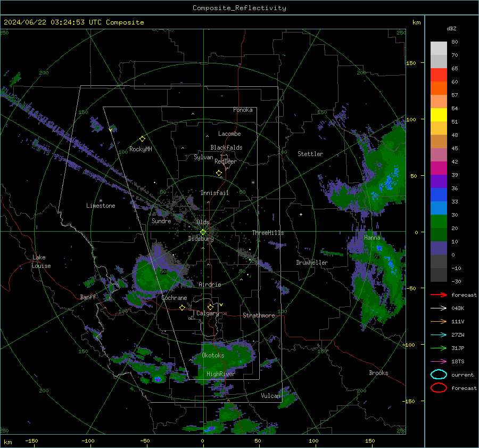Click the Sylvan label
Screen dimensions: 479x448
tap(203, 157)
